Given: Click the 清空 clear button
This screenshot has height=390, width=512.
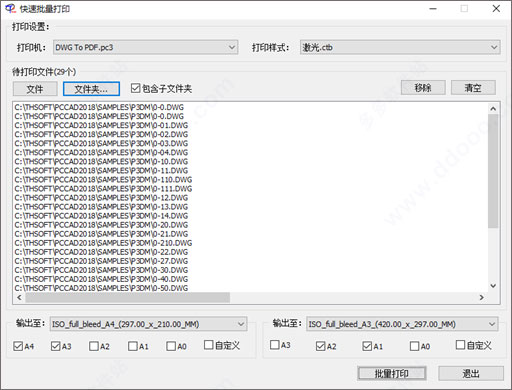Looking at the screenshot, I should (x=473, y=88).
